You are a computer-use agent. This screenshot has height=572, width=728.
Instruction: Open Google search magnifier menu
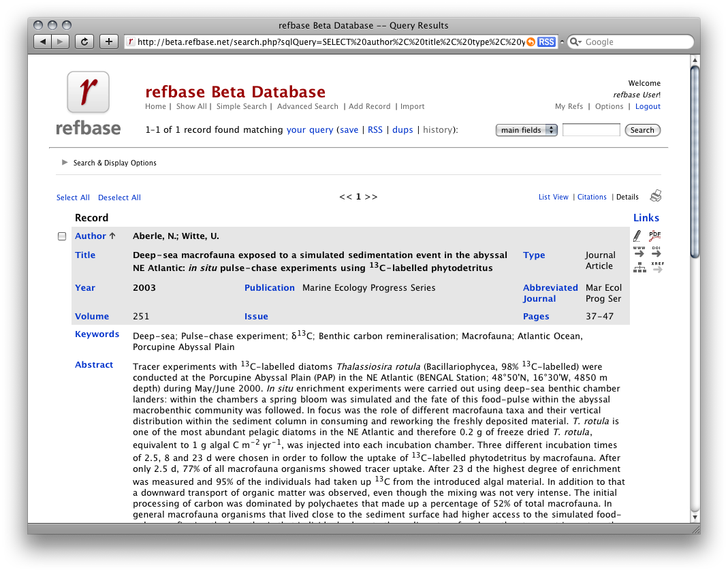576,42
